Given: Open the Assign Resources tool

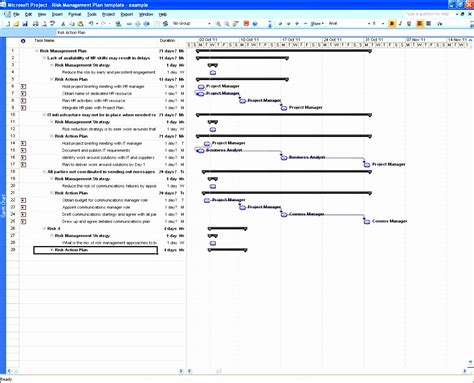Looking at the screenshot, I should [x=165, y=24].
